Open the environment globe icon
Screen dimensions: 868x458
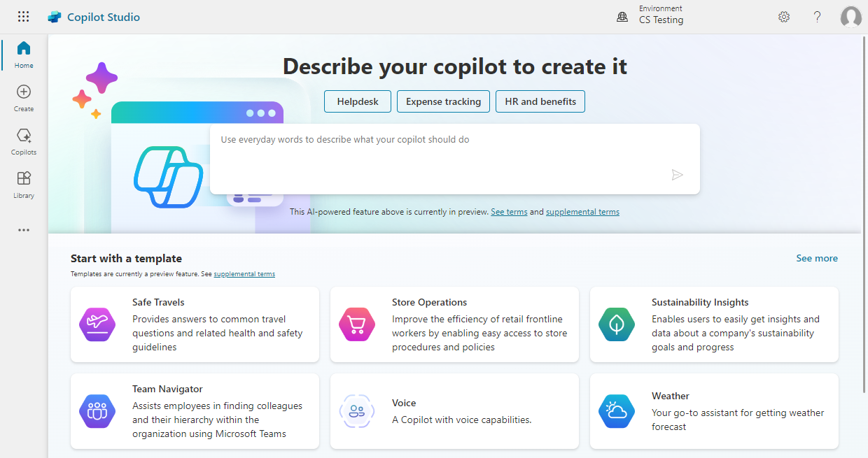[622, 17]
